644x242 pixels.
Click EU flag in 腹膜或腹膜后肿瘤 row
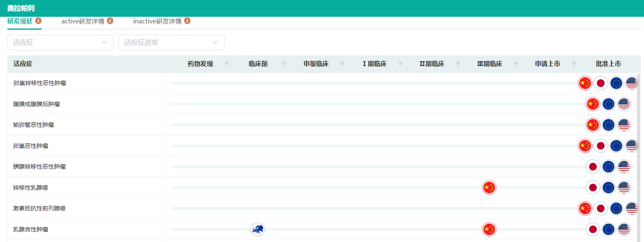pos(609,104)
